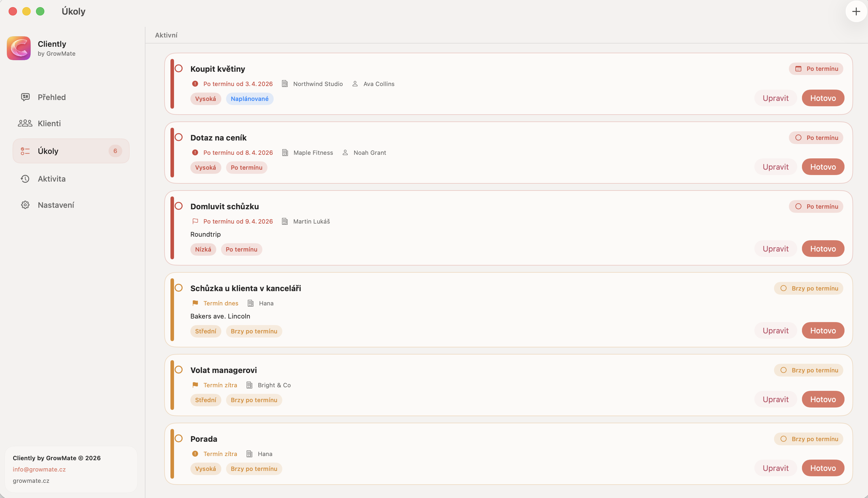
Task: Select the Úkoly sidebar item
Action: (x=71, y=151)
